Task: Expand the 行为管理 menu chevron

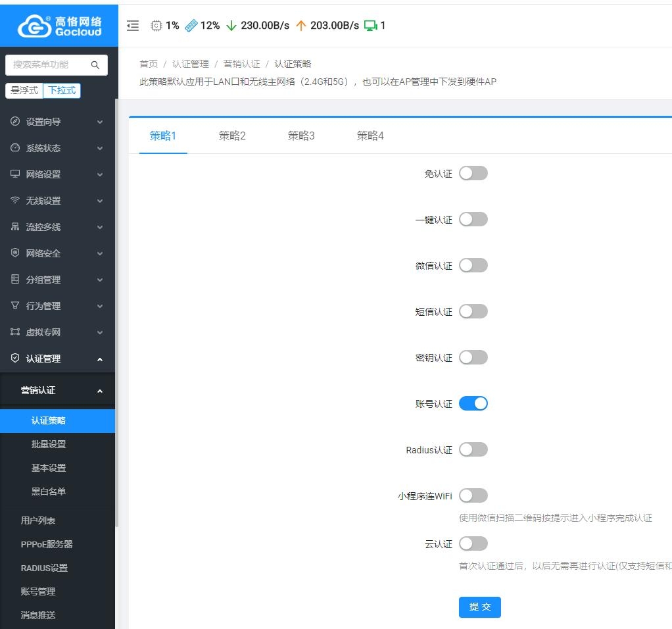Action: 100,307
